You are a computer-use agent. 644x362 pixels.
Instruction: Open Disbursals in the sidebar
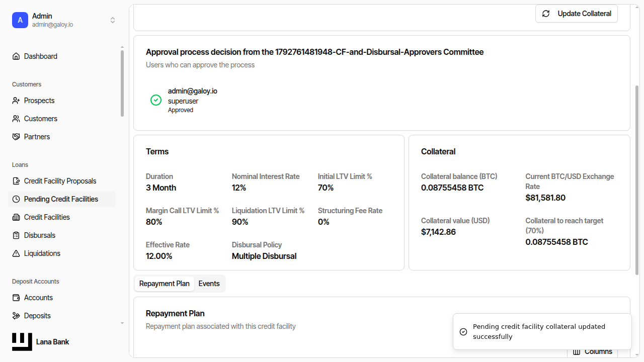tap(62, 235)
